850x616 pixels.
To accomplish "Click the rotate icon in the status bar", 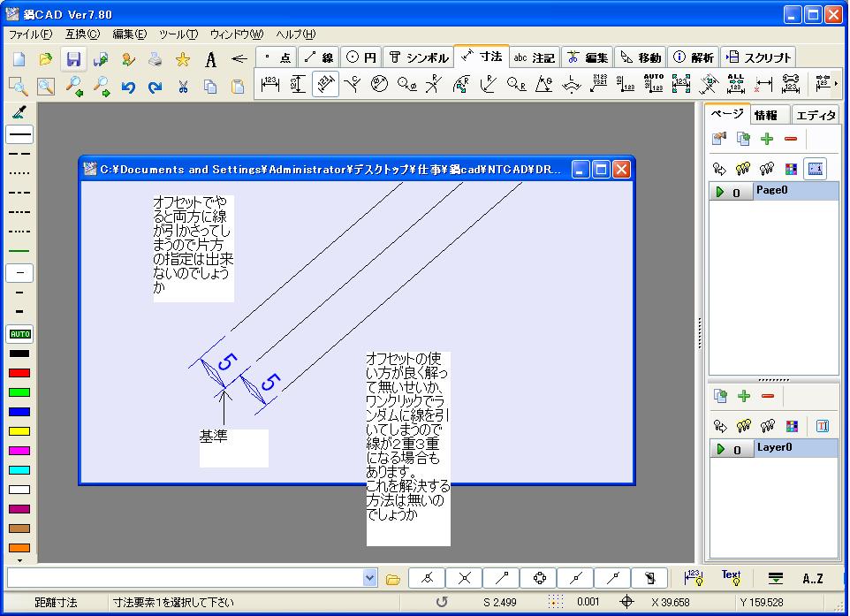I will tap(442, 601).
